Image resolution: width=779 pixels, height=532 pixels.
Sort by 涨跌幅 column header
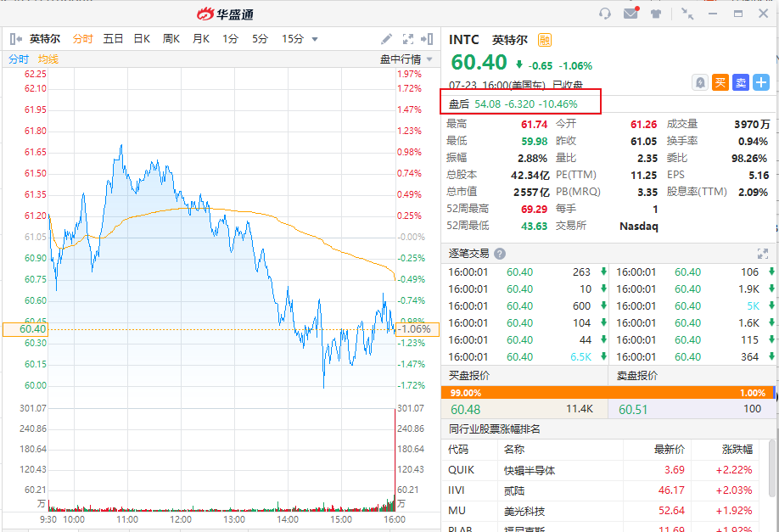[737, 450]
